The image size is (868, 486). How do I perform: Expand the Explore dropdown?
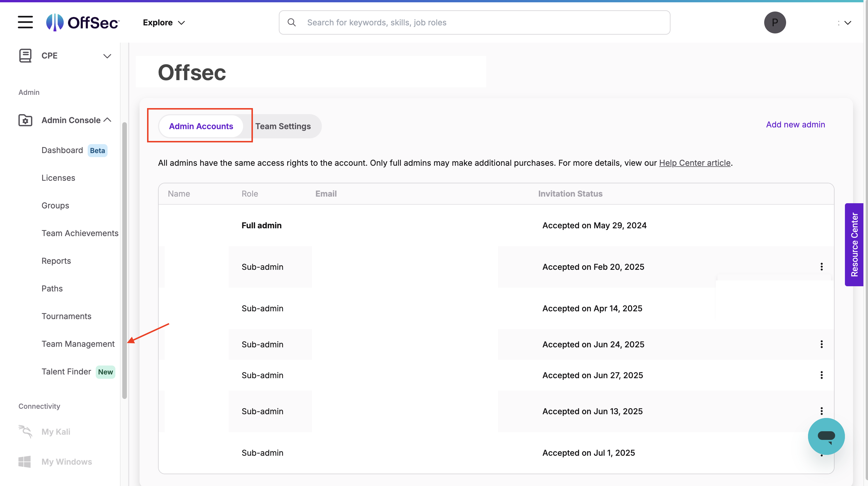point(164,22)
